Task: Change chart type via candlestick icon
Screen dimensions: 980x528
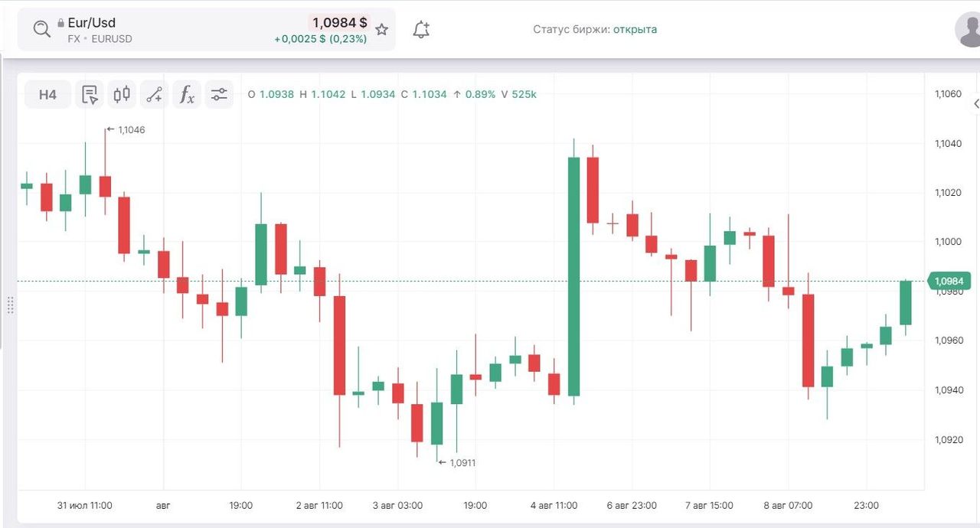Action: coord(122,95)
